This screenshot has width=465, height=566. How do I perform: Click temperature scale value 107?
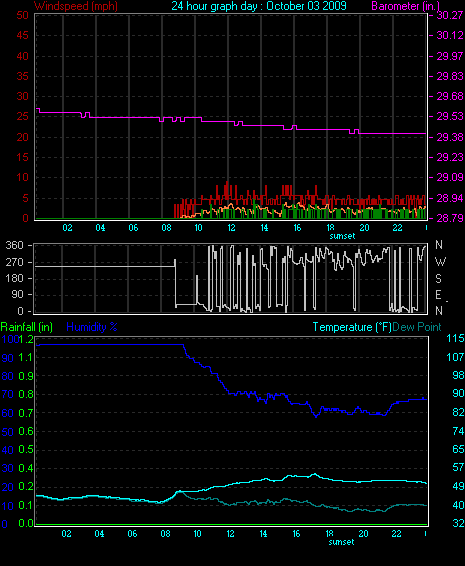click(455, 357)
